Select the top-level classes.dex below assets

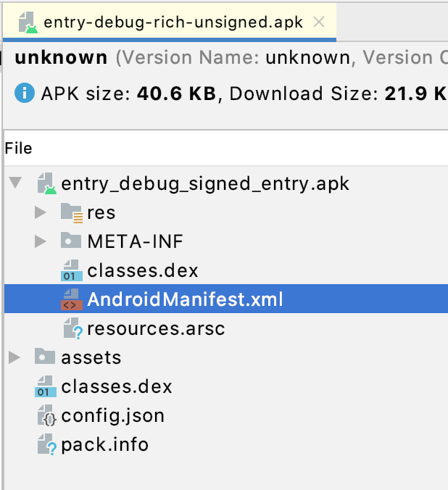pos(226,386)
